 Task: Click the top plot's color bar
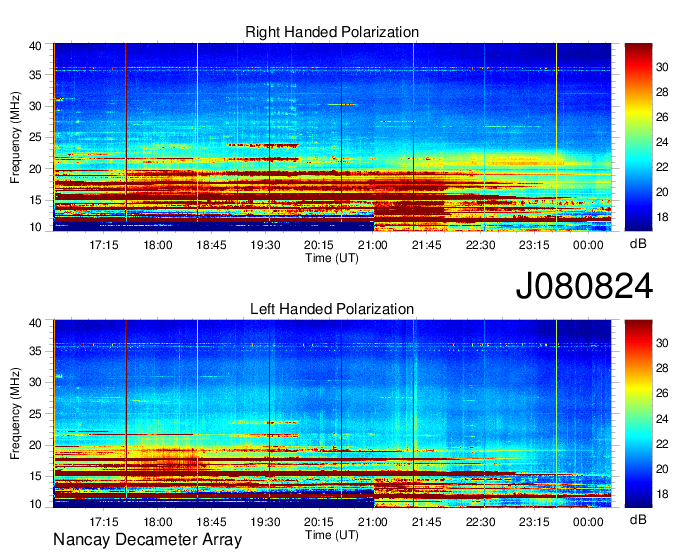pyautogui.click(x=638, y=137)
